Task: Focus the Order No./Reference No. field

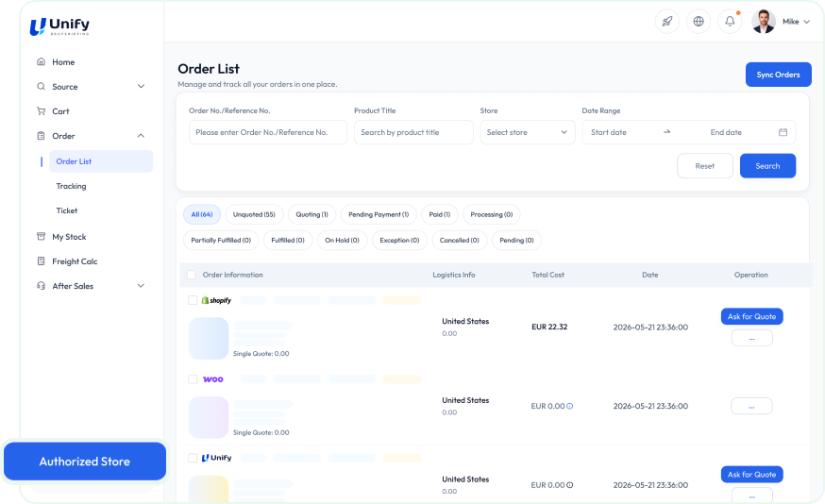Action: click(268, 132)
